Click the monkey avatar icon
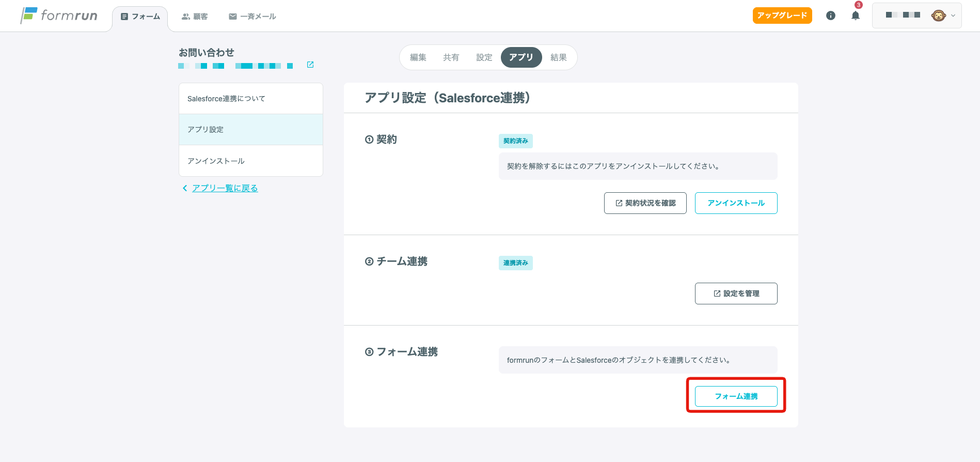 (938, 16)
